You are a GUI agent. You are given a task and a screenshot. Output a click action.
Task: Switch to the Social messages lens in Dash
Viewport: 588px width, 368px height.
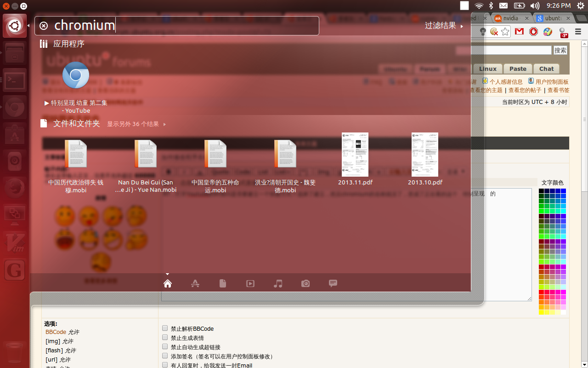333,283
